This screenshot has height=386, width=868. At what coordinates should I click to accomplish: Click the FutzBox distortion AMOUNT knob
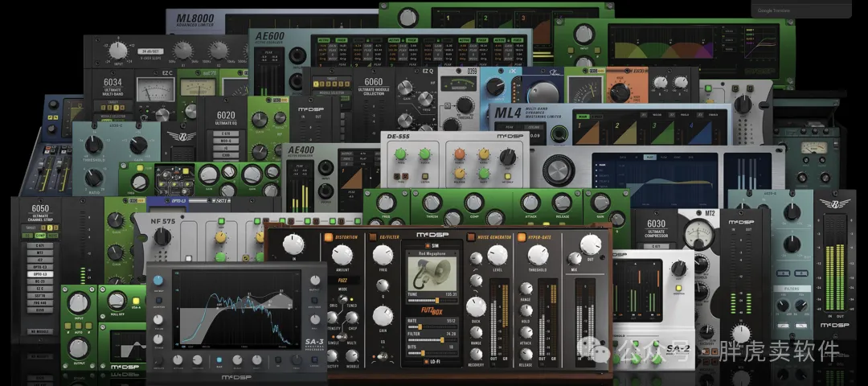pyautogui.click(x=342, y=255)
